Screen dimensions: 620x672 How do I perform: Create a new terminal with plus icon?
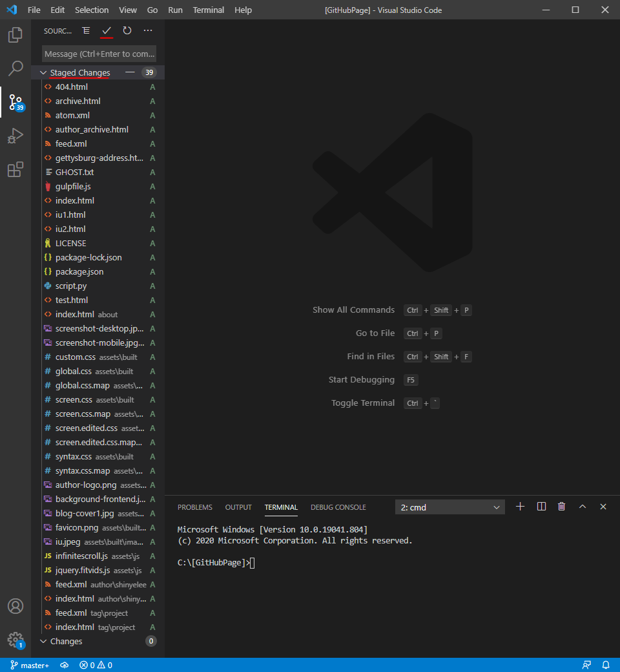[520, 507]
